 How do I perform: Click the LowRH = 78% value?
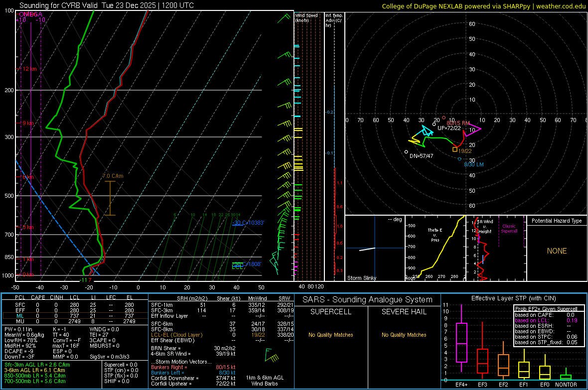pyautogui.click(x=21, y=340)
